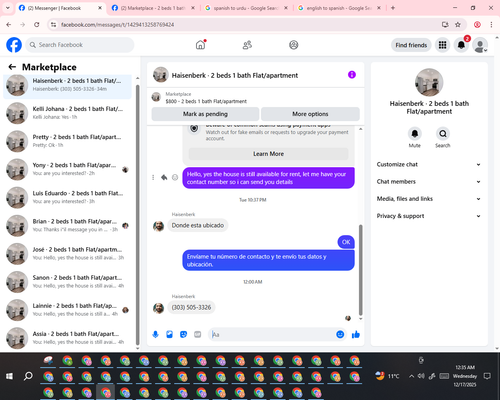The image size is (500, 400).
Task: Click the Learn More button
Action: [x=269, y=154]
